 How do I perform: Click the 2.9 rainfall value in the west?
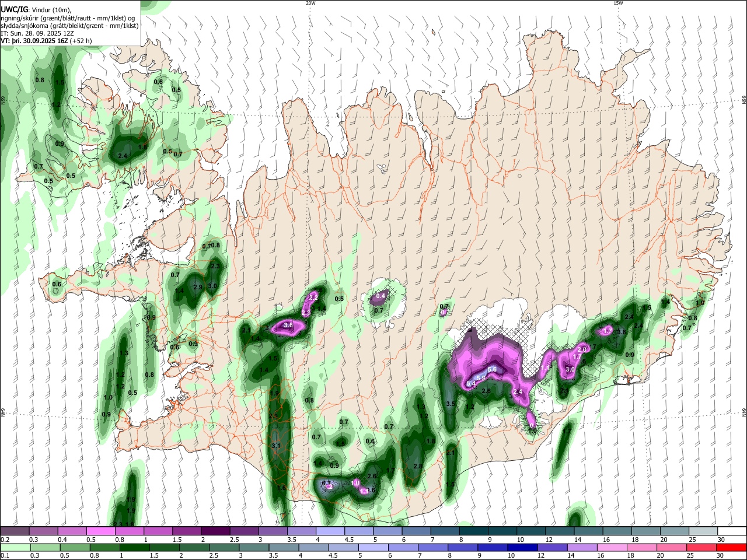coord(198,287)
